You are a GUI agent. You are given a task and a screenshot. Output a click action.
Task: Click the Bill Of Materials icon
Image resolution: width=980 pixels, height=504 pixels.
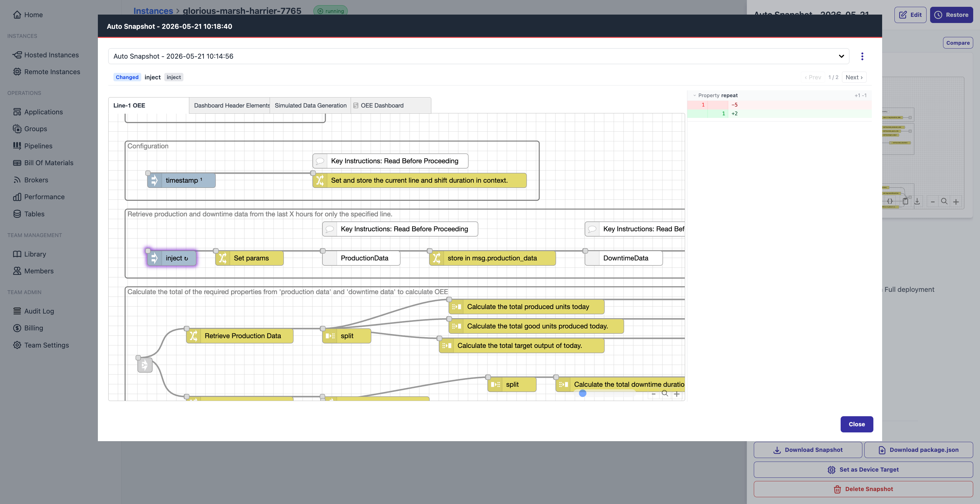(17, 163)
